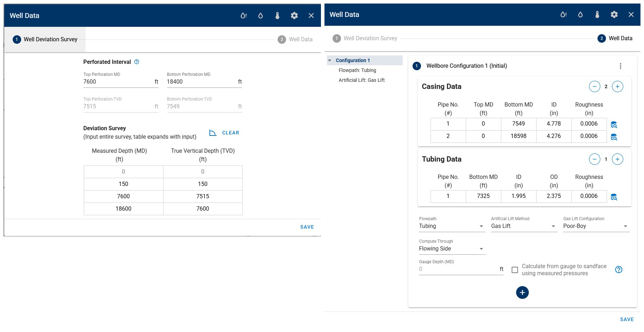Click help icon next to Perforated Interval
This screenshot has width=644, height=332.
pos(137,62)
